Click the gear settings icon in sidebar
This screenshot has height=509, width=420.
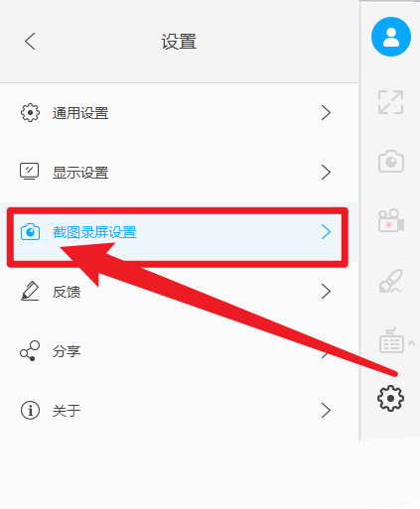390,398
